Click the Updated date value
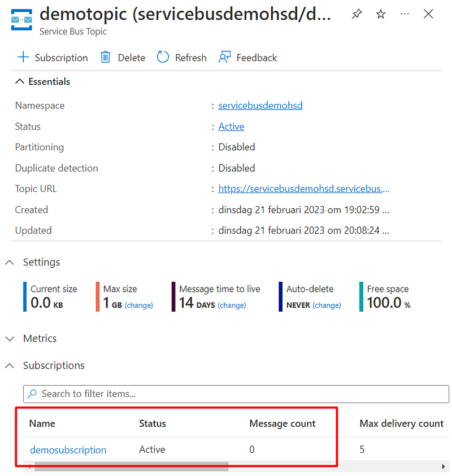The height and width of the screenshot is (476, 452). point(304,230)
